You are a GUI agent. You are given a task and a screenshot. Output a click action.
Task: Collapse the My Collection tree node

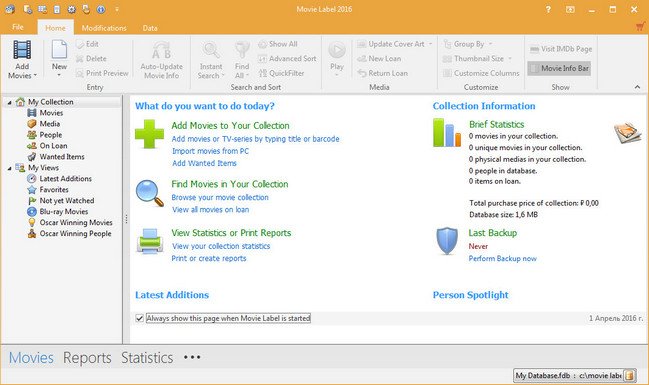[x=9, y=102]
